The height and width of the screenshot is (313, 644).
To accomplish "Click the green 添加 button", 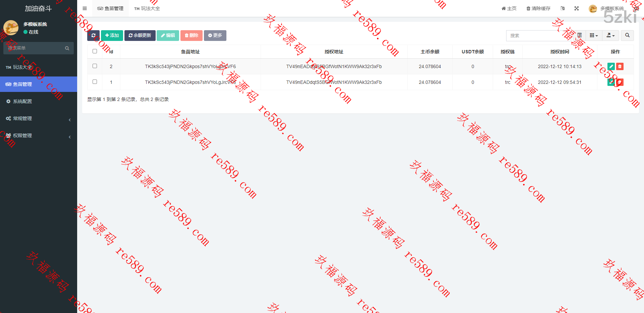I will click(x=112, y=36).
